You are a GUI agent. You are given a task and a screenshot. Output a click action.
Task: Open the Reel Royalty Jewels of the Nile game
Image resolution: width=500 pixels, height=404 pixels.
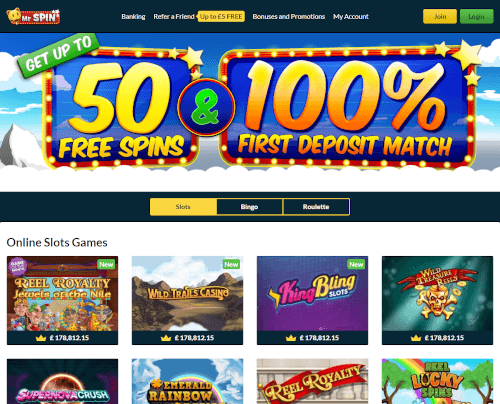pyautogui.click(x=62, y=293)
